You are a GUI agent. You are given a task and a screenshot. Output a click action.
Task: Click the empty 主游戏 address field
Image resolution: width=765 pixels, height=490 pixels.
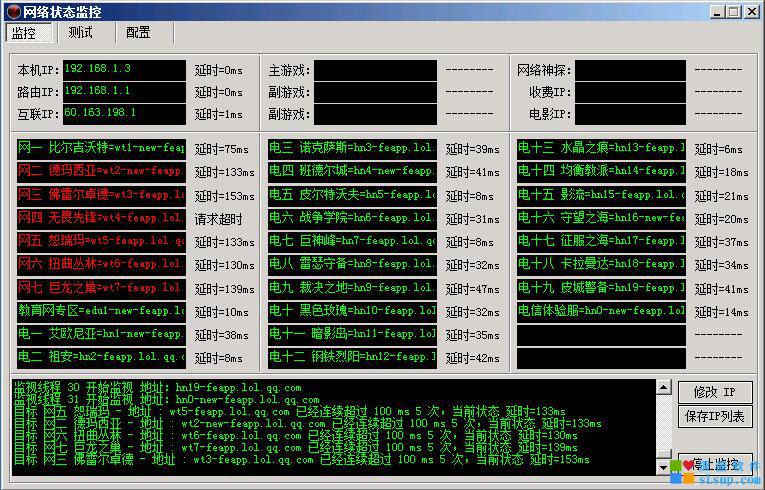(x=375, y=70)
